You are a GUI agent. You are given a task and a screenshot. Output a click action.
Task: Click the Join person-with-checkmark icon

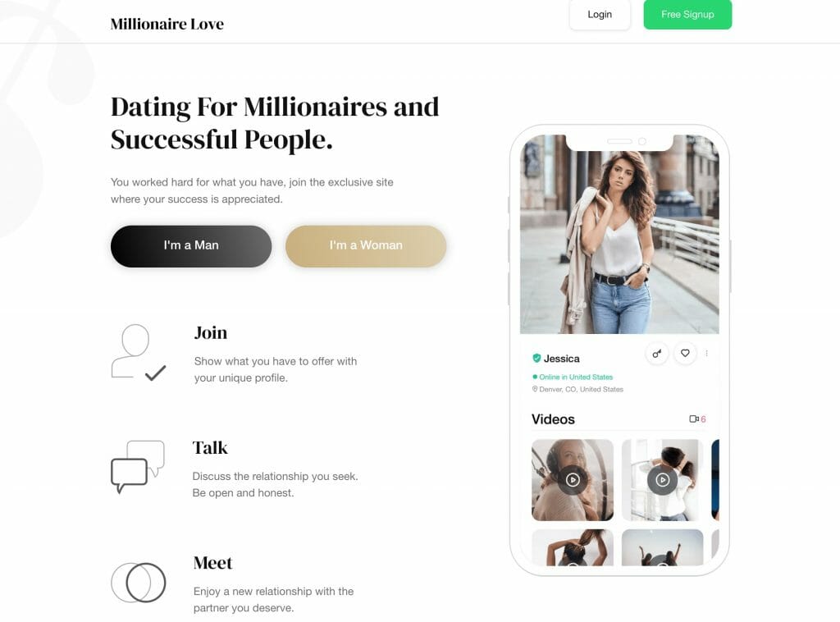click(139, 353)
